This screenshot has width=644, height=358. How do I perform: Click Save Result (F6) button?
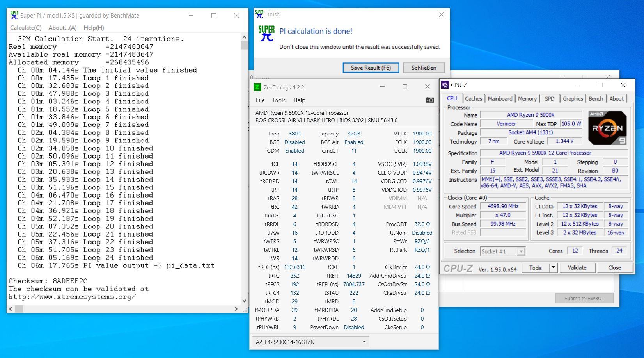pyautogui.click(x=371, y=68)
